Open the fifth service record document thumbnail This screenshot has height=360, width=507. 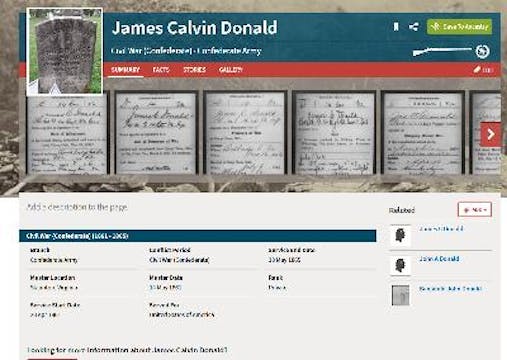423,132
